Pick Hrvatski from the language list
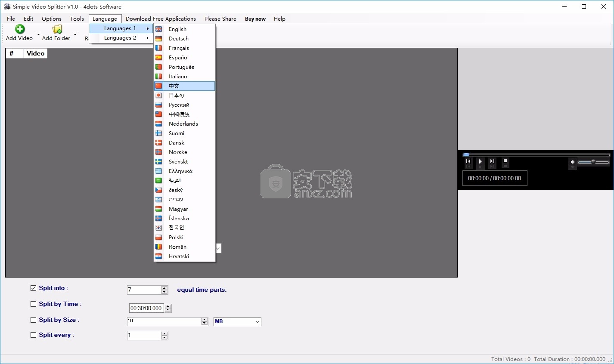Screen dimensions: 614x364 tap(184, 256)
